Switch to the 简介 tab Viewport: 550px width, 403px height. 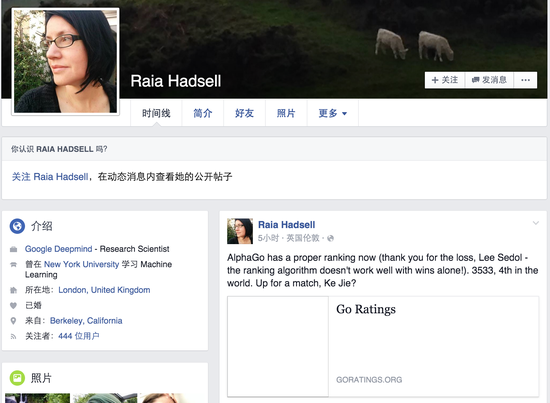(203, 113)
